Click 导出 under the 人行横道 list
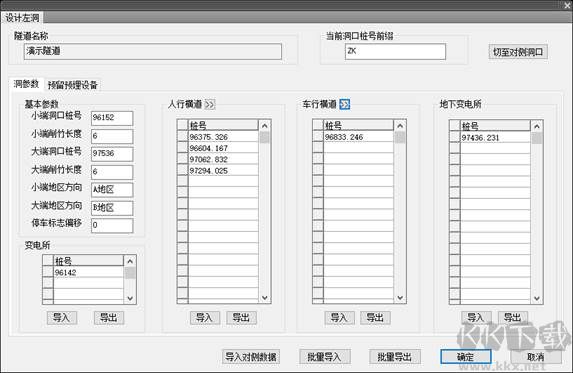Image resolution: width=573 pixels, height=373 pixels. (241, 317)
